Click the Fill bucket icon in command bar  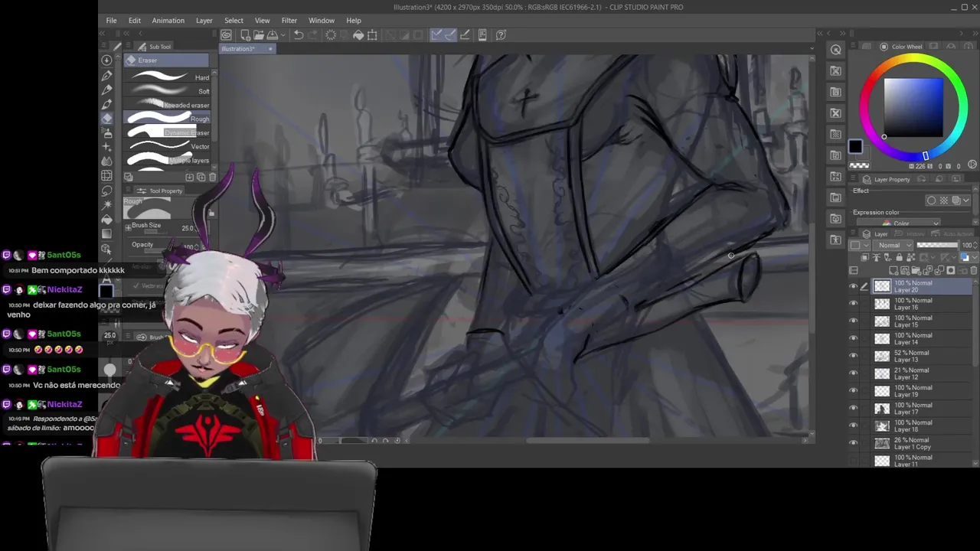pyautogui.click(x=358, y=34)
